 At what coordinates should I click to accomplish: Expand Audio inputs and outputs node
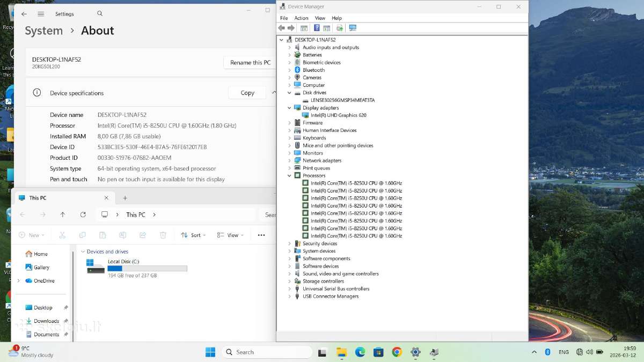289,47
